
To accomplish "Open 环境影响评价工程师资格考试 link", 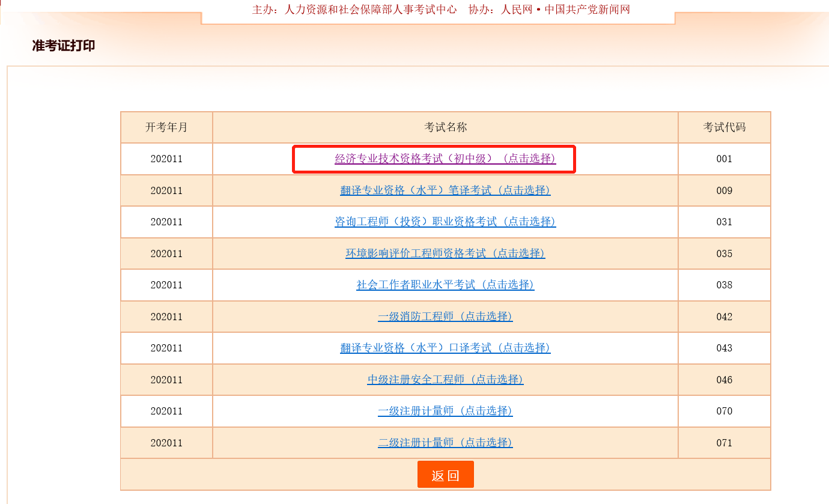I will (445, 254).
